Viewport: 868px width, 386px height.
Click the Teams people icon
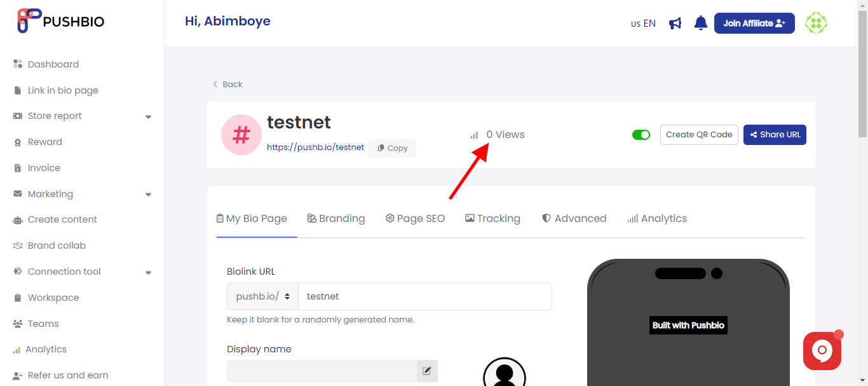point(18,324)
